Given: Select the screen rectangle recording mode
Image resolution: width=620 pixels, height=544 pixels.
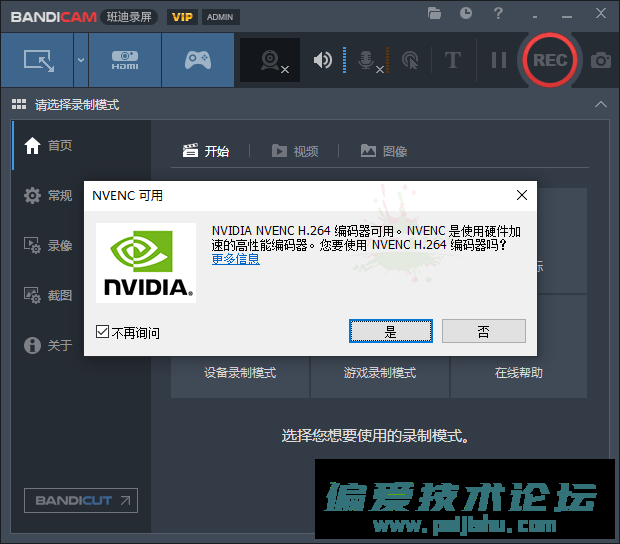Looking at the screenshot, I should point(38,60).
